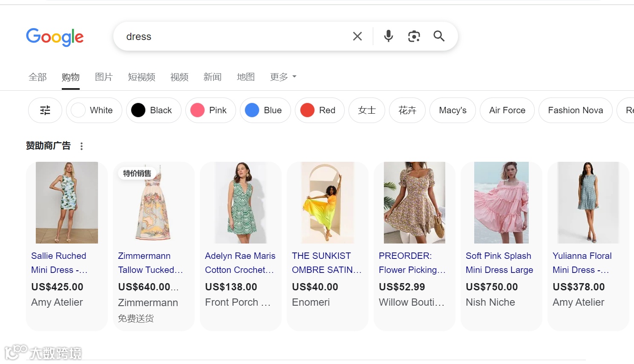Viewport: 634px width, 364px height.
Task: Apply the Blue color filter
Action: [x=265, y=110]
